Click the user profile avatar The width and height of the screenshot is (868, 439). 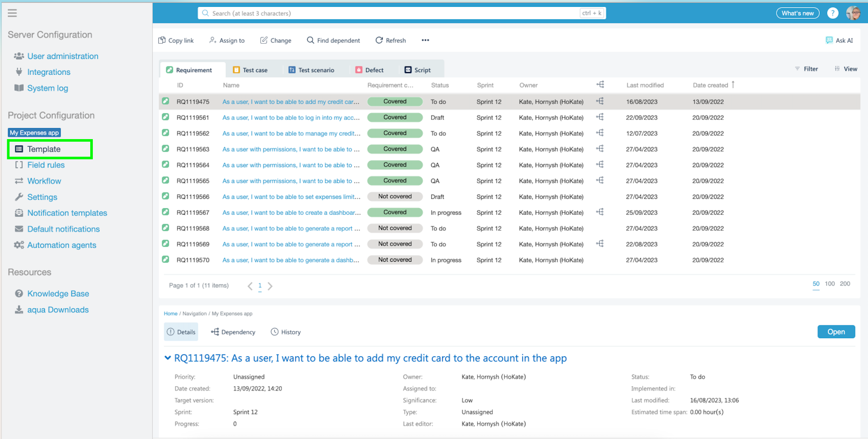click(x=853, y=13)
